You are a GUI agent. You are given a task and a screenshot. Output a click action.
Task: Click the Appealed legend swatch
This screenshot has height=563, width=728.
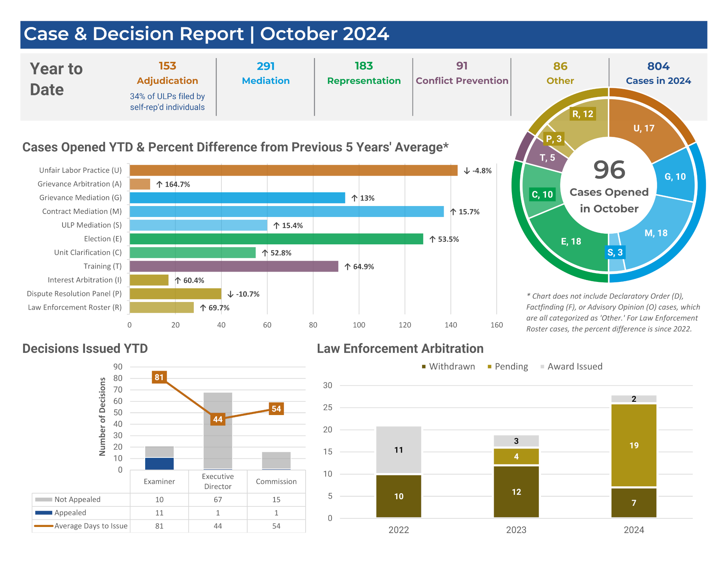[44, 513]
